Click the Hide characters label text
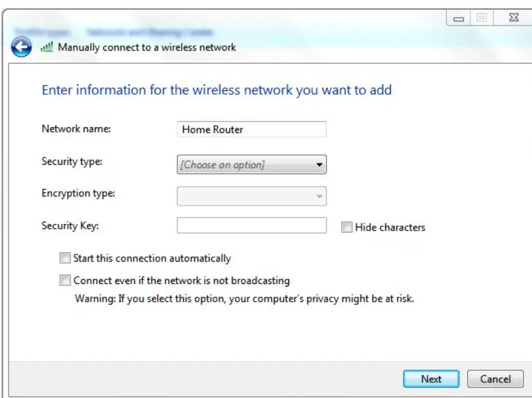This screenshot has width=532, height=398. 390,227
